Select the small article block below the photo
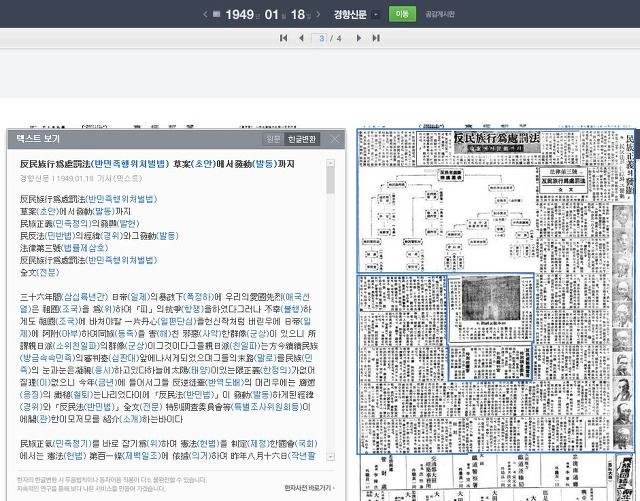640x501 pixels. [x=490, y=363]
